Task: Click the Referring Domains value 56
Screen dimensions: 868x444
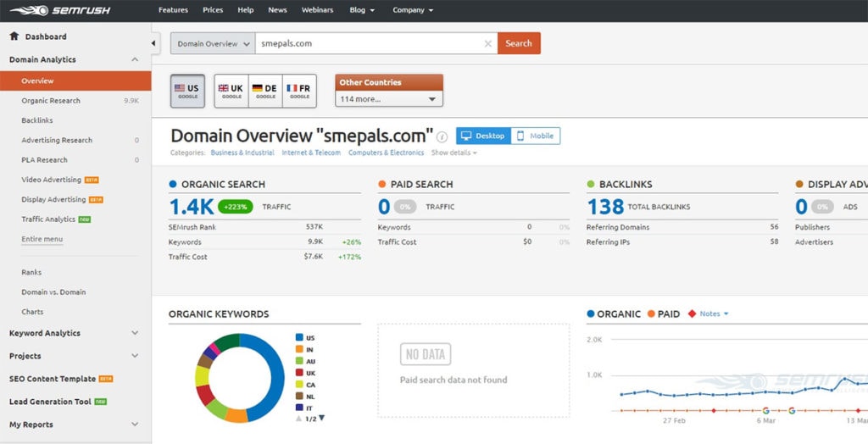Action: [x=774, y=227]
